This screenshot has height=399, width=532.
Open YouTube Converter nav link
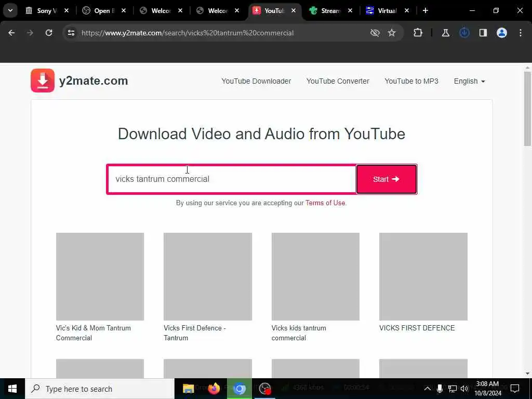[x=338, y=81]
